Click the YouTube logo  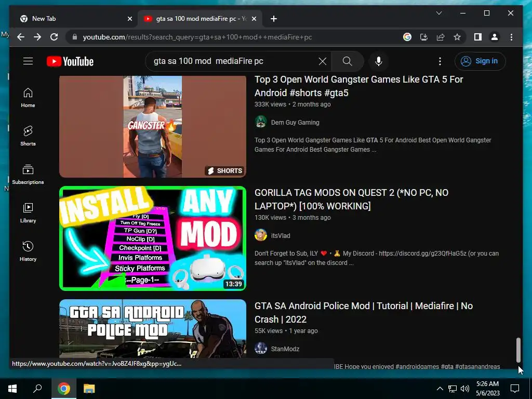click(x=70, y=61)
